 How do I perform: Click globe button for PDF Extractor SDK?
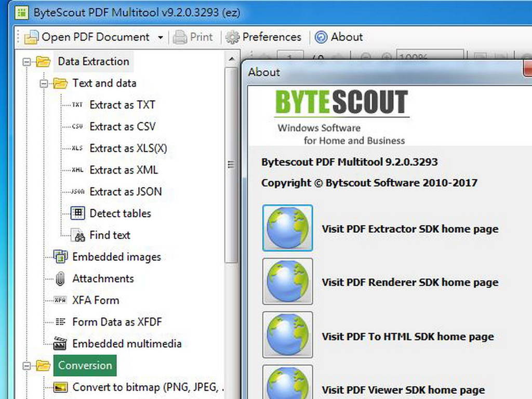[287, 228]
